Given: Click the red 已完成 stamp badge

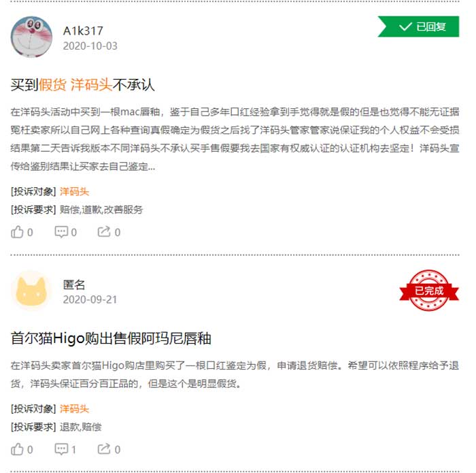Looking at the screenshot, I should (x=429, y=291).
